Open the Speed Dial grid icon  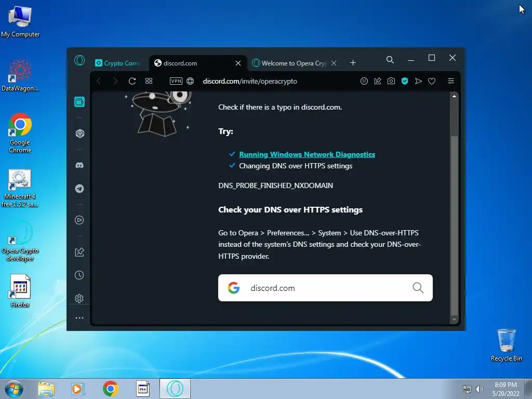pyautogui.click(x=149, y=81)
